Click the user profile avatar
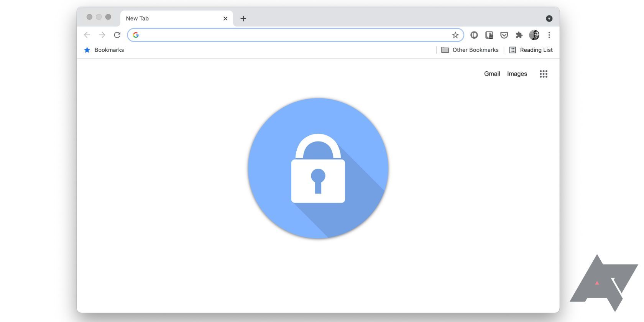644x322 pixels. tap(534, 35)
